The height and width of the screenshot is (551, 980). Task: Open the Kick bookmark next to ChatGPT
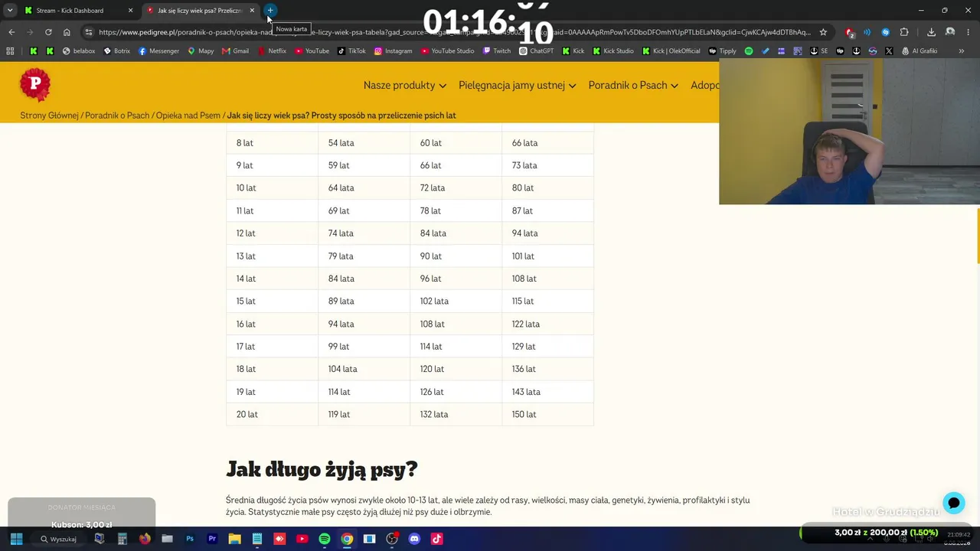tap(573, 51)
